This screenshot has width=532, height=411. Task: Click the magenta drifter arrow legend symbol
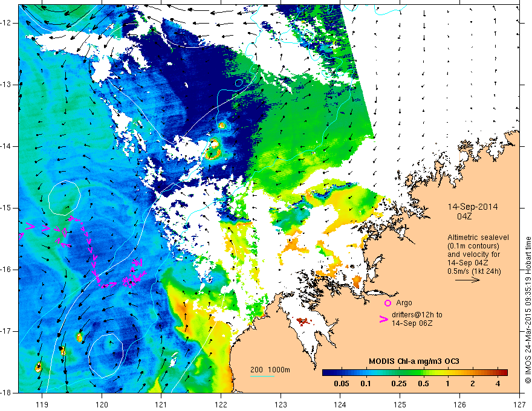[x=383, y=319]
